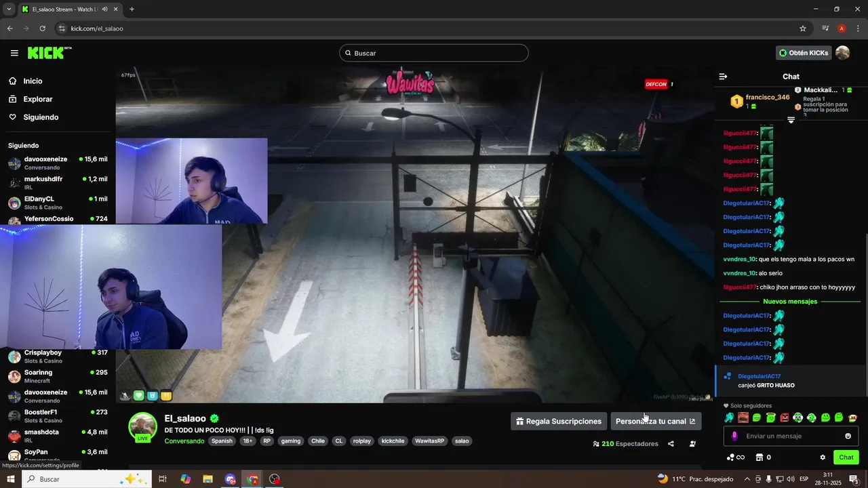The image size is (868, 488).
Task: Insert the green headphones emote
Action: (812, 418)
